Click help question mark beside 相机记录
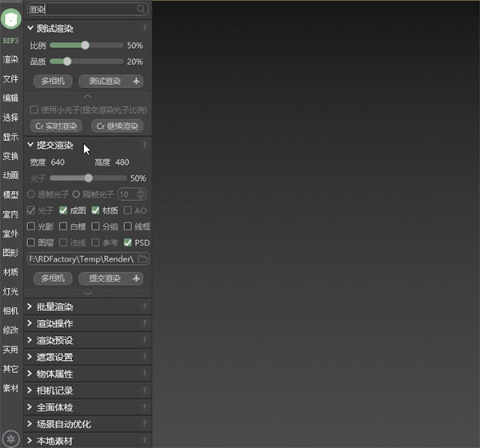 (144, 391)
